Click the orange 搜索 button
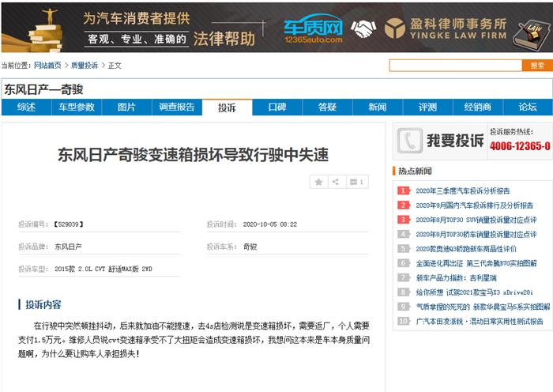 pos(537,66)
